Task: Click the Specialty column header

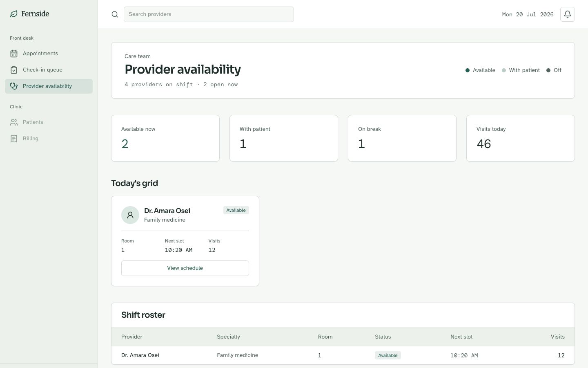Action: pyautogui.click(x=229, y=337)
